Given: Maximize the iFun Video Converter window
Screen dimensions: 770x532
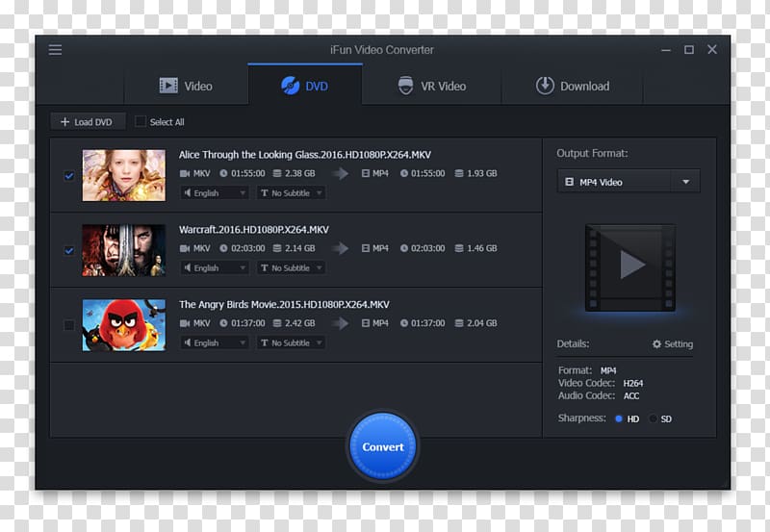Looking at the screenshot, I should click(x=689, y=50).
